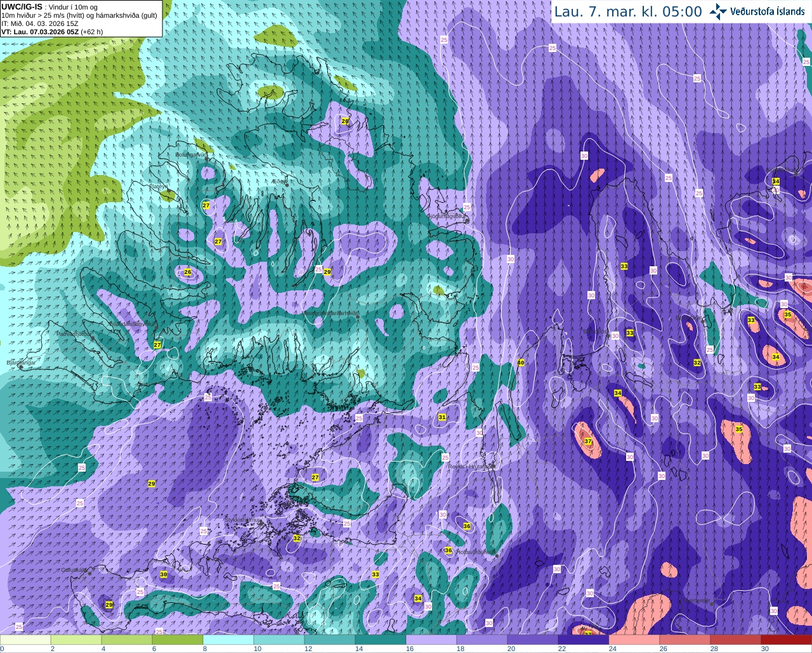Image resolution: width=812 pixels, height=653 pixels.
Task: Click the yellow 32 marker near Stykkishólmur
Action: (x=297, y=538)
